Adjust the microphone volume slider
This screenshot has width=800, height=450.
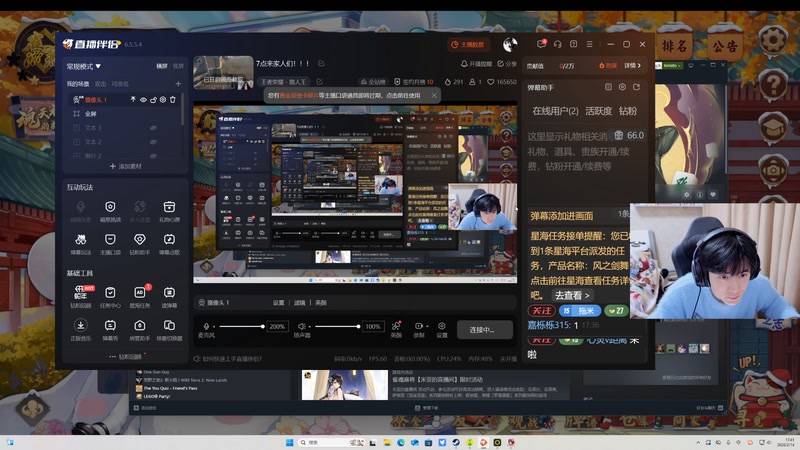click(241, 326)
